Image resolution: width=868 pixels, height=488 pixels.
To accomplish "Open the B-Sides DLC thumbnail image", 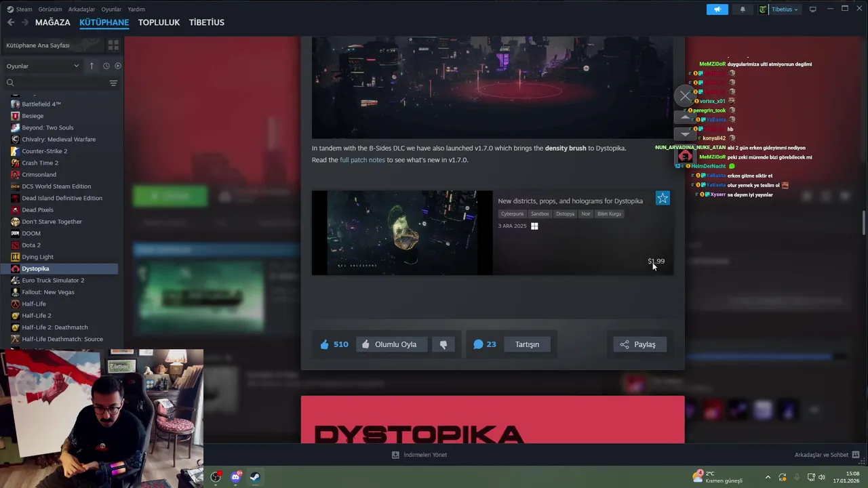I will click(402, 233).
